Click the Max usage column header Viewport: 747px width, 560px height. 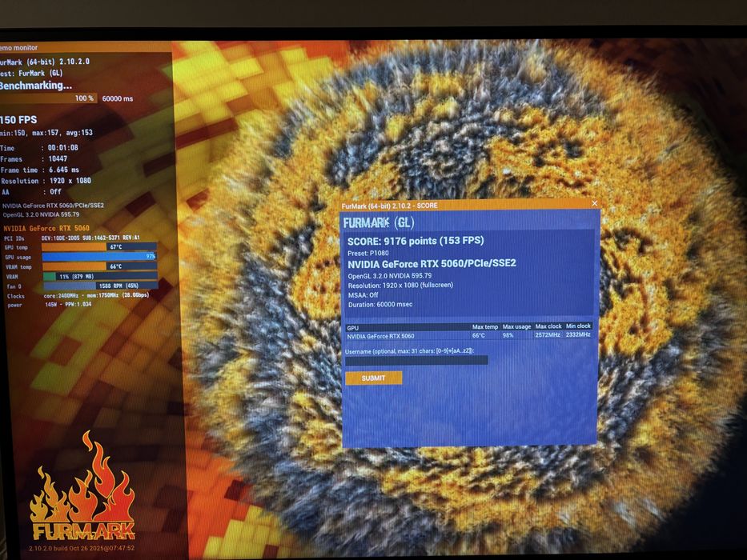click(516, 326)
